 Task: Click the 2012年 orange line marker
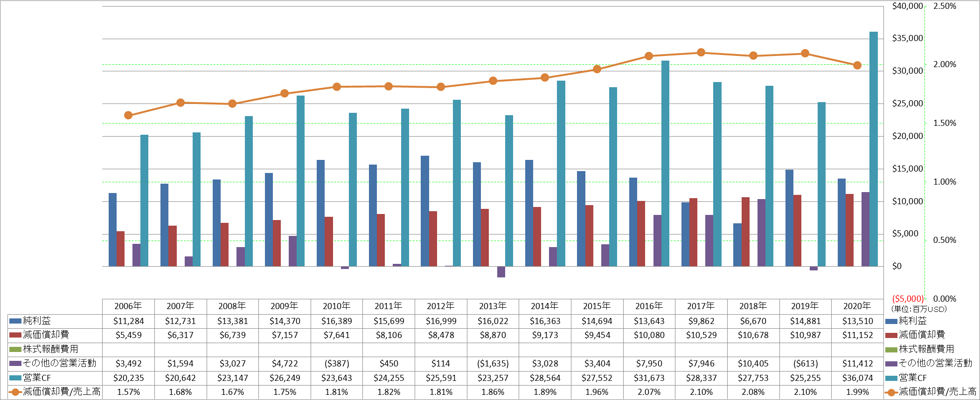pos(441,87)
